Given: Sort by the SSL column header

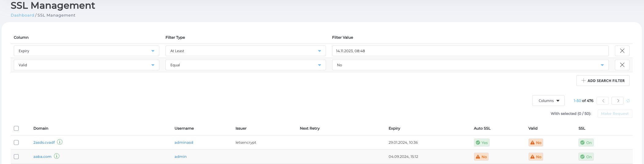Looking at the screenshot, I should coord(582,128).
